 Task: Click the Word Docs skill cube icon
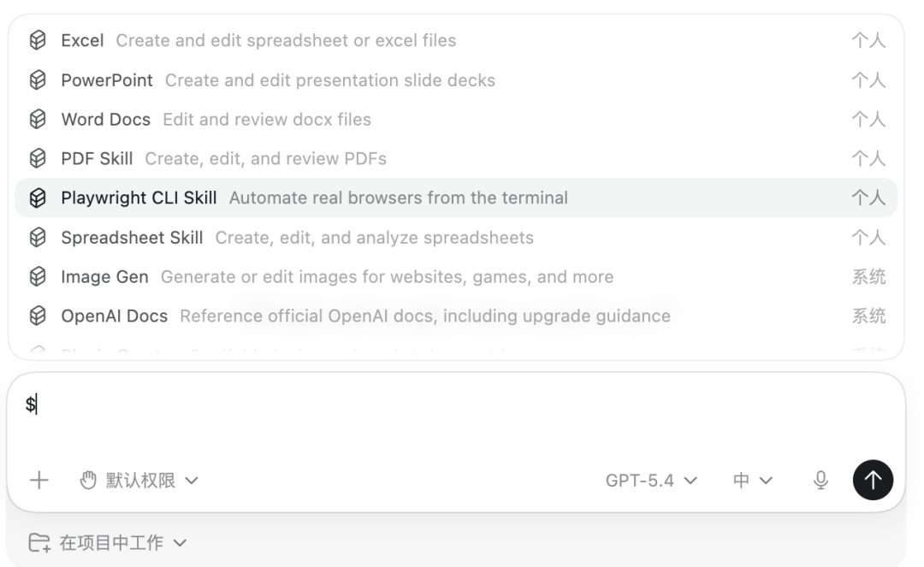[37, 120]
